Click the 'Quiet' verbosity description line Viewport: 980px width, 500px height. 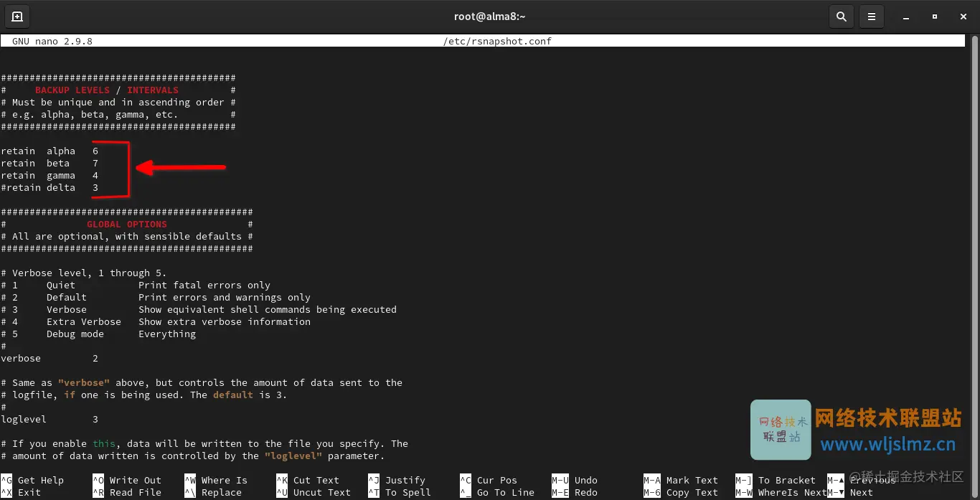[x=136, y=286]
